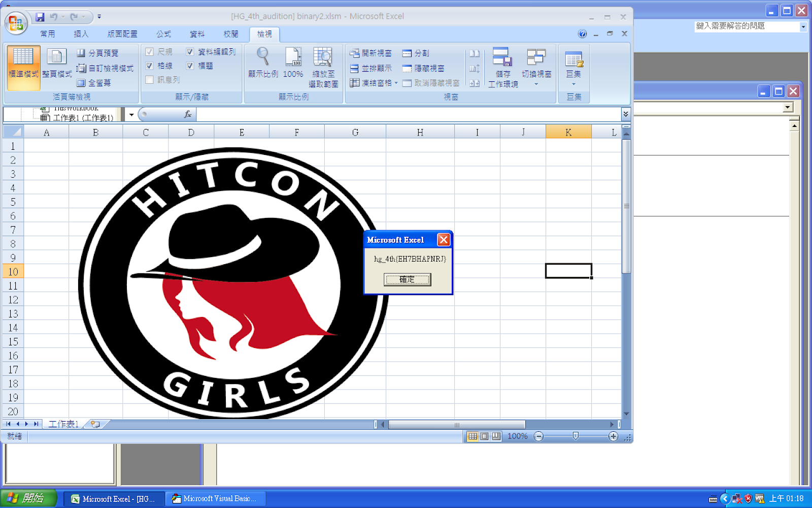Select row 10 header
This screenshot has width=812, height=508.
click(13, 272)
